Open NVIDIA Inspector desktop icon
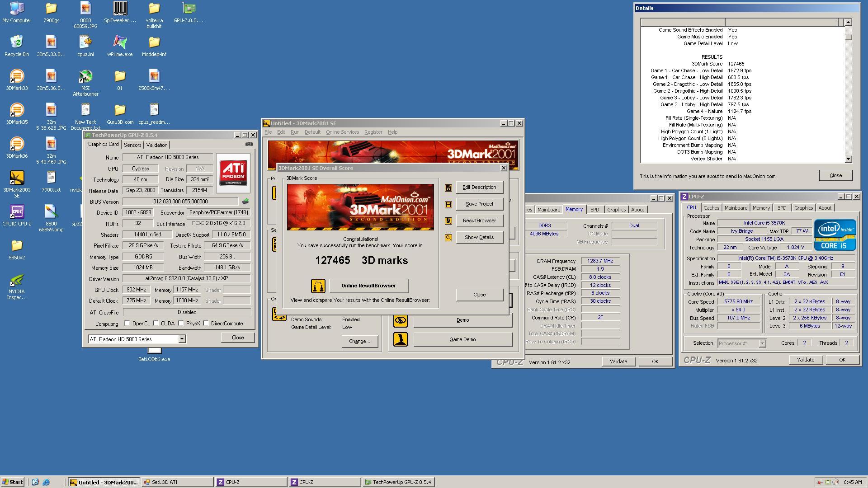Screen dimensions: 868x488 pyautogui.click(x=17, y=286)
